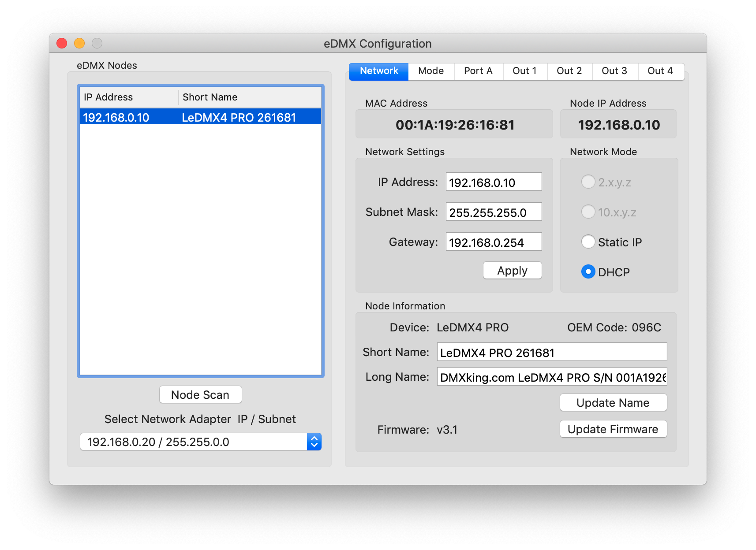Open the Mode tab
The height and width of the screenshot is (550, 756).
431,71
